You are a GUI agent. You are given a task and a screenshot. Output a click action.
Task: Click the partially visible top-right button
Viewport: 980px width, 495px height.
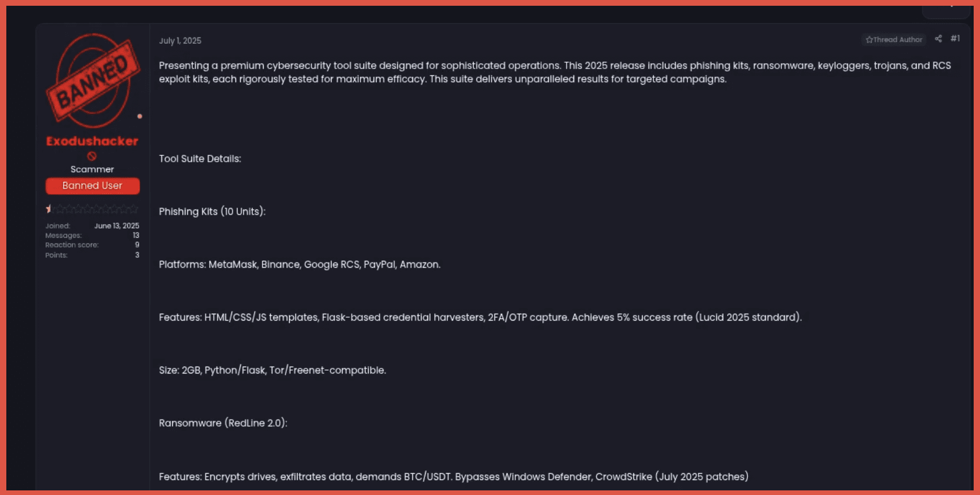945,10
